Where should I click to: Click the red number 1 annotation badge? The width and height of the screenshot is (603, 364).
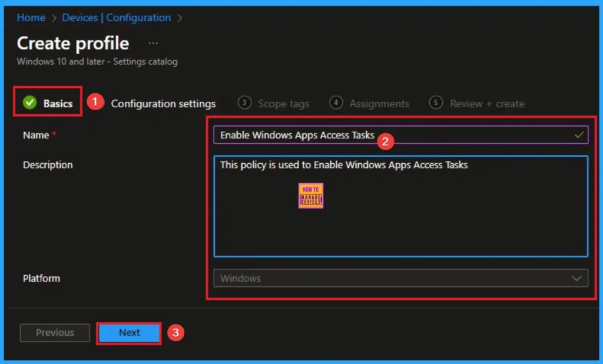click(x=94, y=102)
